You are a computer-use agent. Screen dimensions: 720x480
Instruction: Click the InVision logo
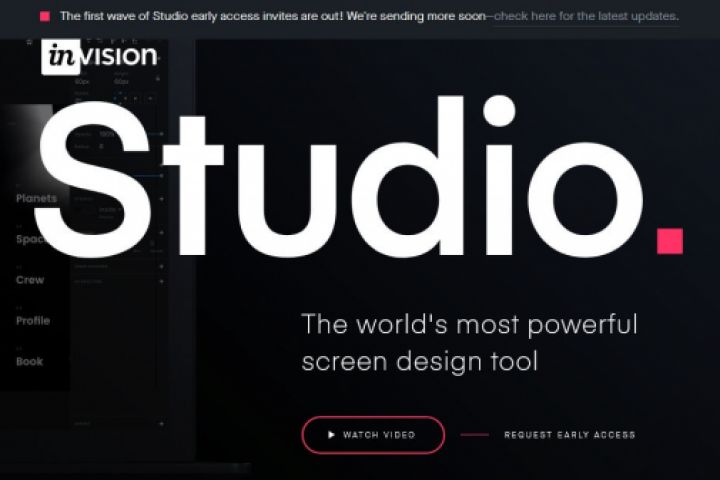coord(100,57)
